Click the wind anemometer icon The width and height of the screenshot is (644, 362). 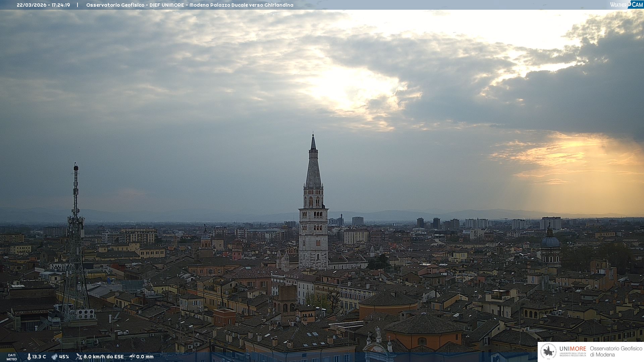(x=79, y=357)
